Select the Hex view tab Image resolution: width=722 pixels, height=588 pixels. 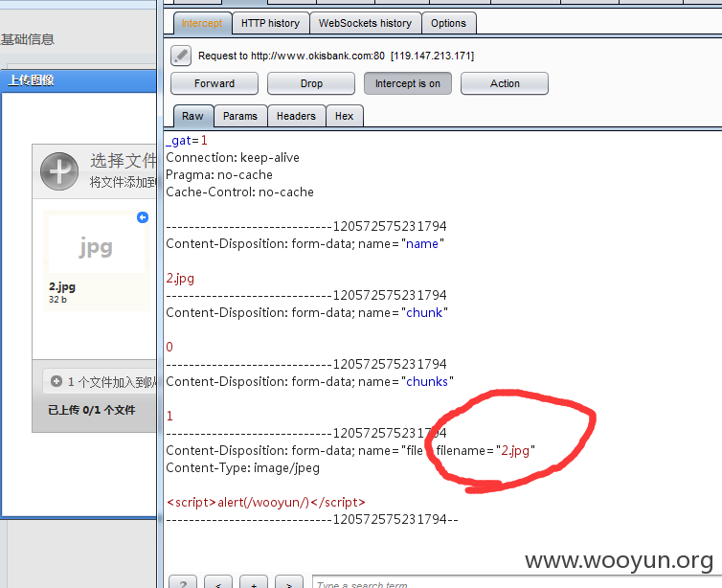(x=345, y=116)
